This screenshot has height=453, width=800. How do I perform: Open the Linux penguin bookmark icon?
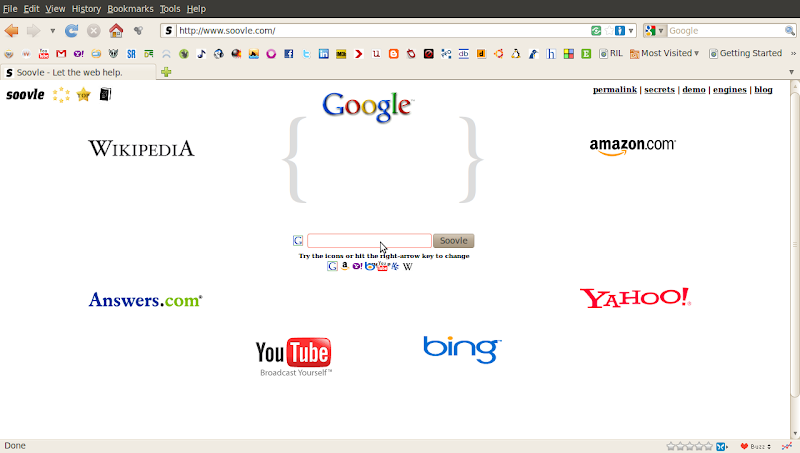[x=516, y=53]
